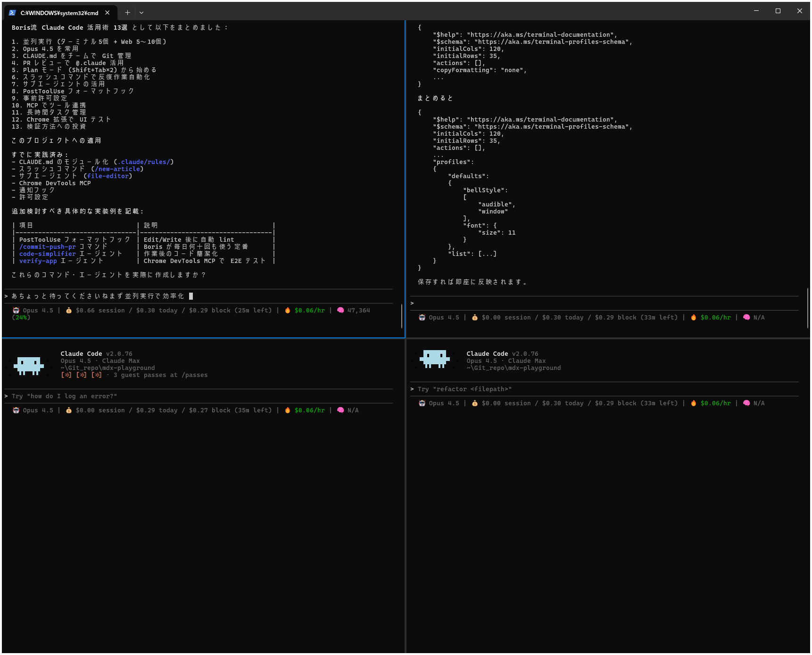Image resolution: width=812 pixels, height=655 pixels.
Task: Expand the new tab profile dropdown chevron
Action: tap(141, 13)
